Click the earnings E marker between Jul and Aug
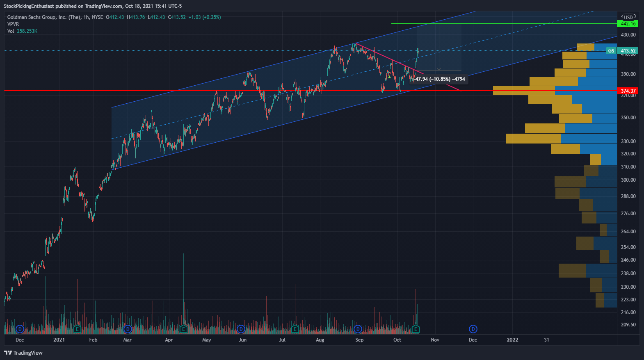 (295, 329)
